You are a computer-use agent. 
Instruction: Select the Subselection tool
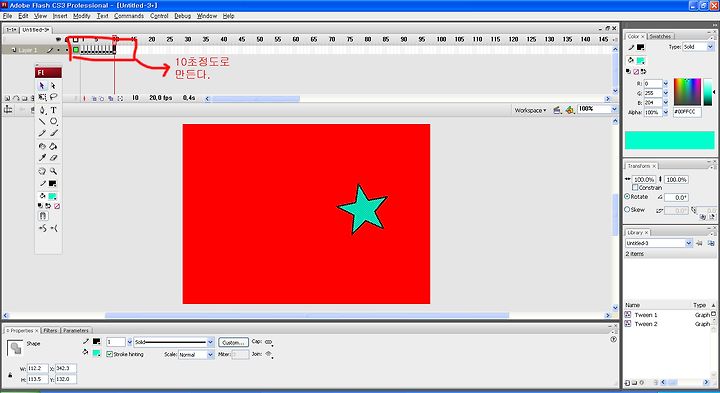click(x=53, y=86)
